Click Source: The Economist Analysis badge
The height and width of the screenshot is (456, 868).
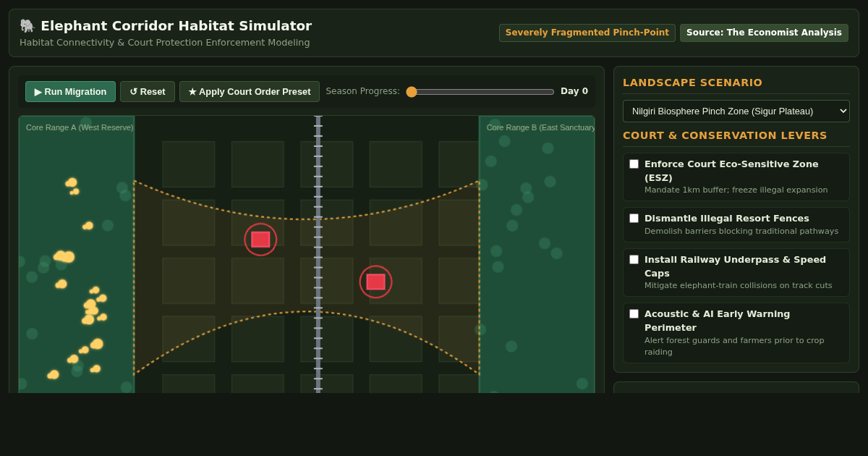coord(764,33)
